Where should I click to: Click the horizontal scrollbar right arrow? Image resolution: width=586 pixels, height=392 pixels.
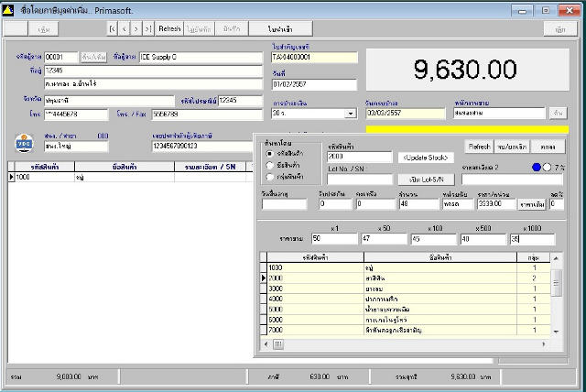(x=544, y=343)
